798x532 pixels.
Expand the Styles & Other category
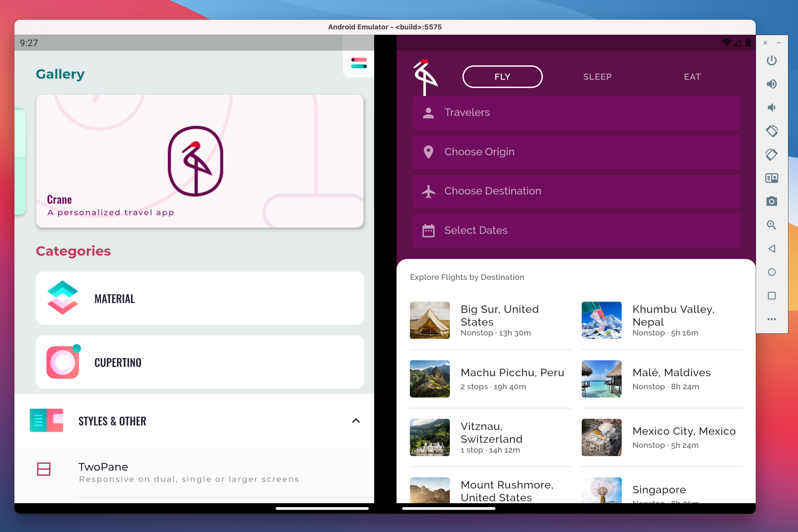pos(199,421)
